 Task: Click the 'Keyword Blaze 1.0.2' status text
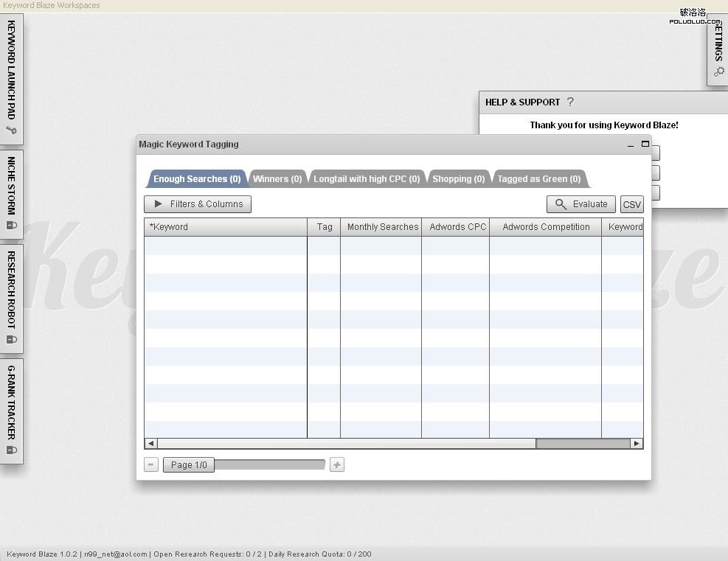[42, 554]
